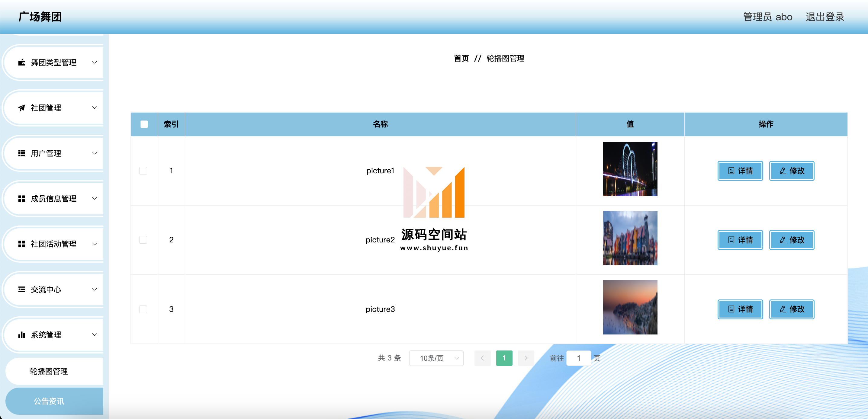
Task: Click 详情 button for picture3
Action: coord(740,309)
